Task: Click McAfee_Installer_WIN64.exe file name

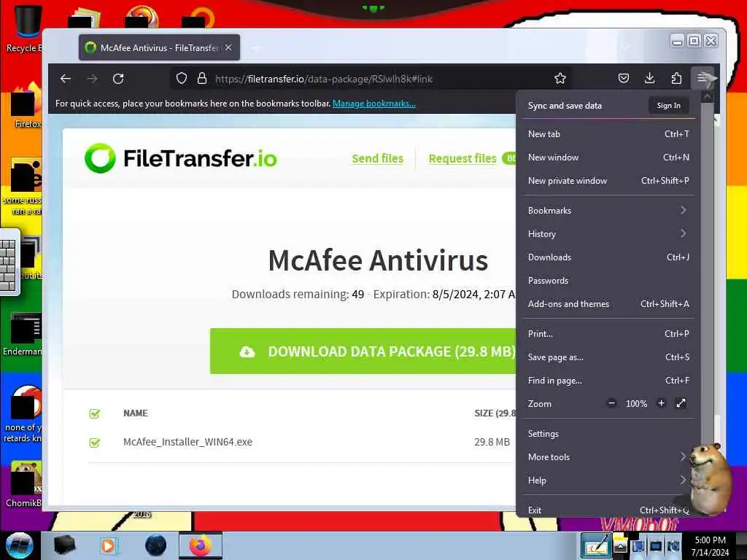Action: tap(187, 442)
